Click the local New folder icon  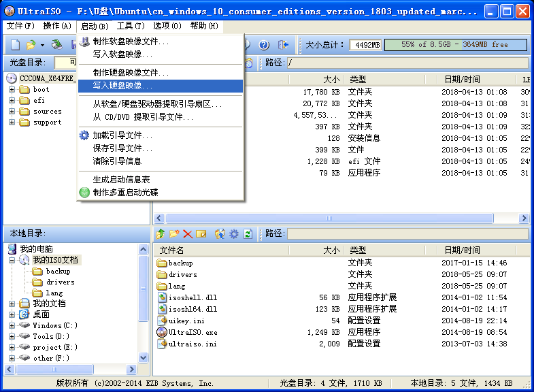click(174, 233)
